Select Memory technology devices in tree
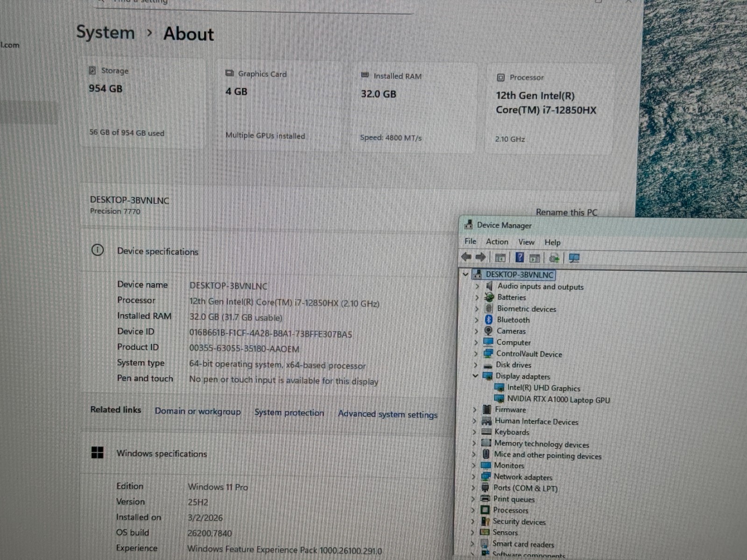Image resolution: width=747 pixels, height=560 pixels. (x=542, y=444)
